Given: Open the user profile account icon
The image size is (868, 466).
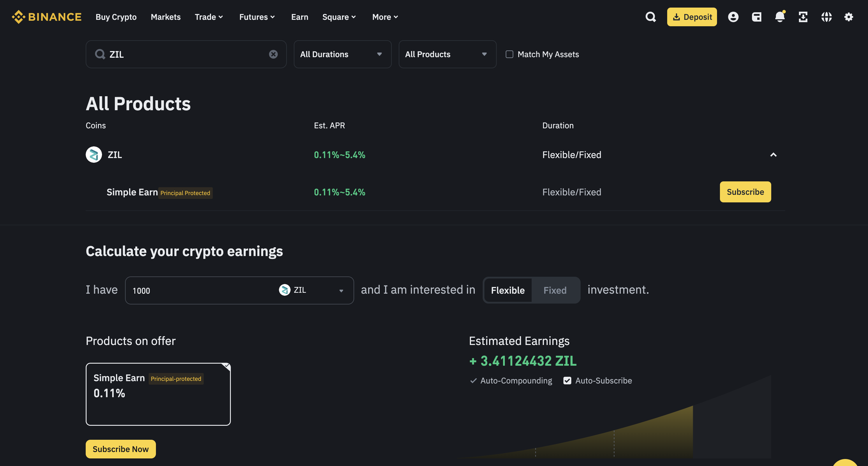Looking at the screenshot, I should (x=733, y=17).
